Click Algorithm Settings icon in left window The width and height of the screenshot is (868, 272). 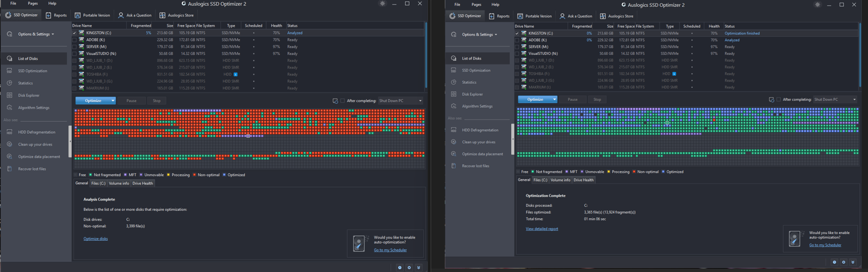[x=10, y=107]
